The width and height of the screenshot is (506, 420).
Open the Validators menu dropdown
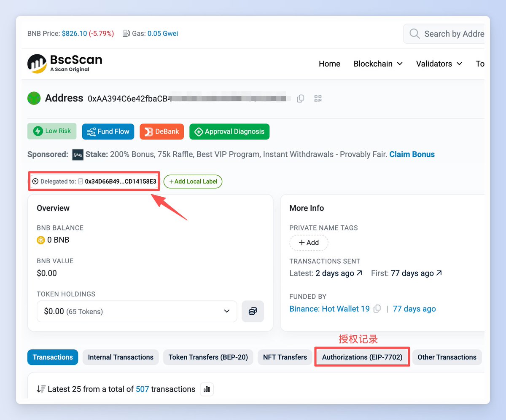(x=439, y=64)
